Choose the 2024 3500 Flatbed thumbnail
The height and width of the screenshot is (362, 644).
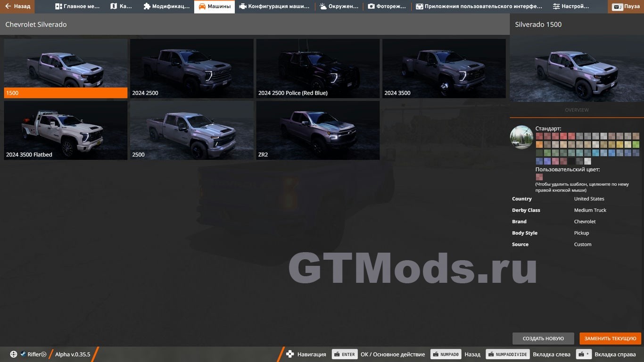coord(66,130)
